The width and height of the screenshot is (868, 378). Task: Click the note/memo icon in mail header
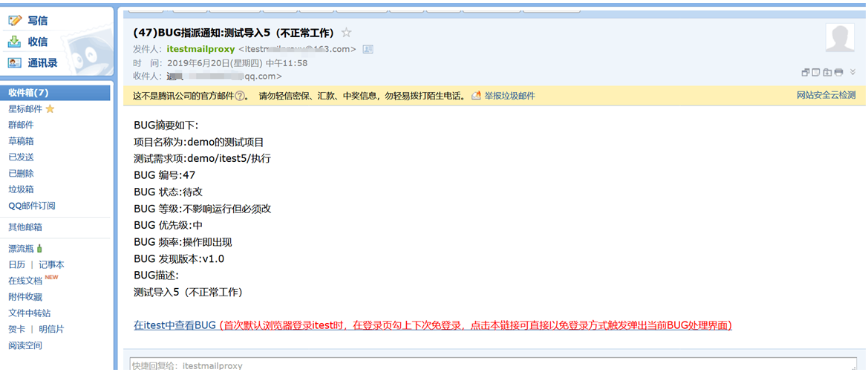click(817, 72)
